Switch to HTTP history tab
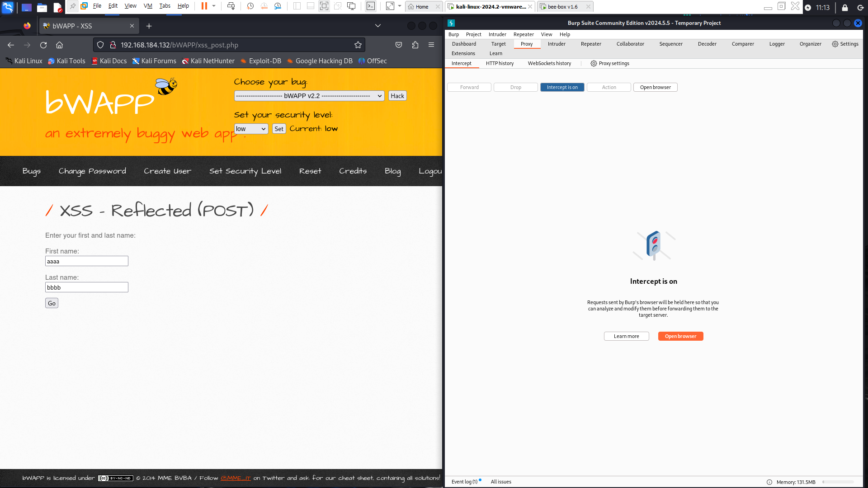The image size is (868, 488). [500, 63]
